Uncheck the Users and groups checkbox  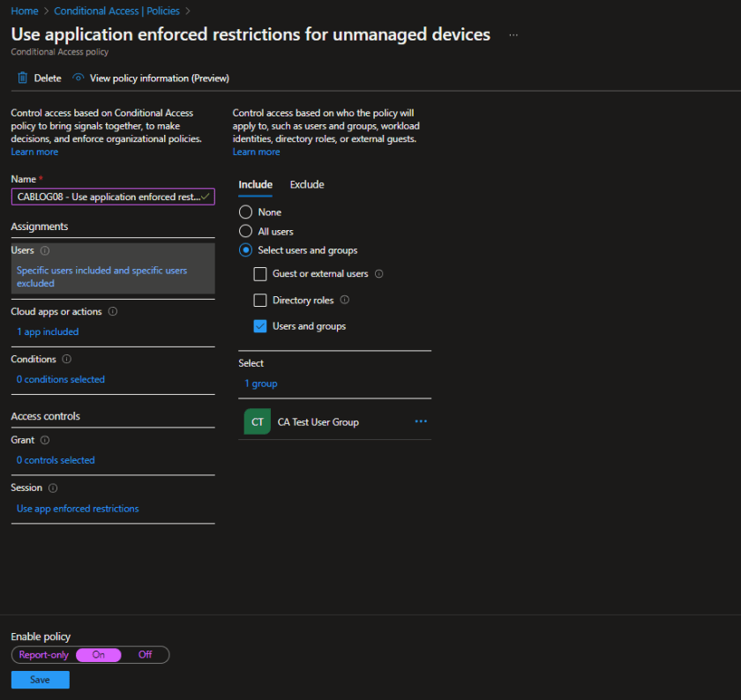[x=259, y=325]
